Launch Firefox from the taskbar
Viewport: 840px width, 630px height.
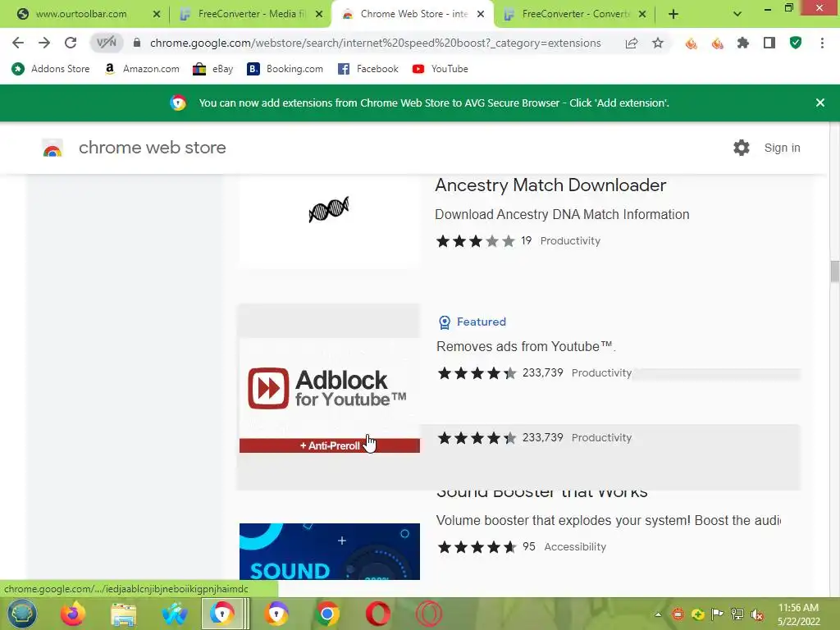(x=73, y=614)
